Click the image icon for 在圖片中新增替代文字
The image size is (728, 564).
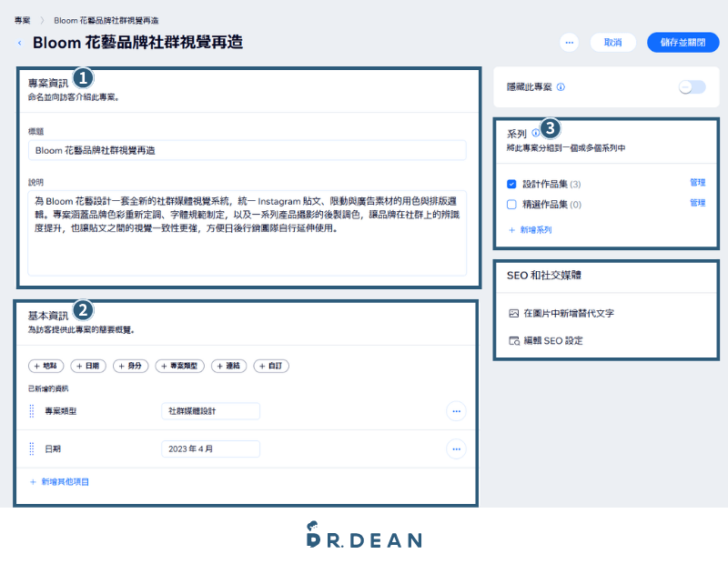point(513,314)
